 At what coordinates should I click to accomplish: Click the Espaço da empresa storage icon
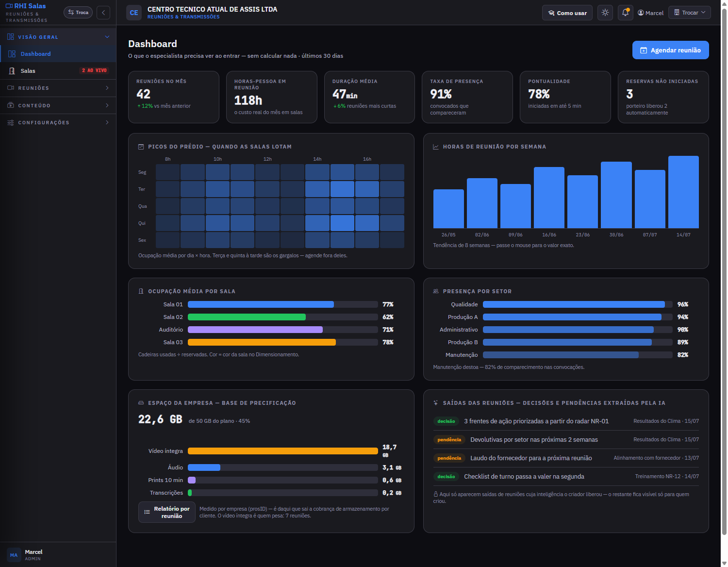click(141, 403)
